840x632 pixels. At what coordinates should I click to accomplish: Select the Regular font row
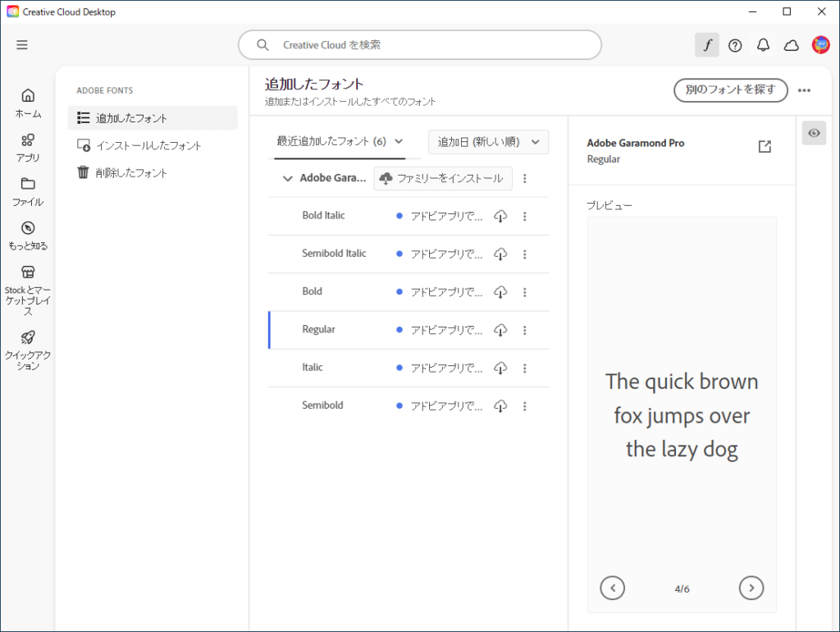pos(409,330)
